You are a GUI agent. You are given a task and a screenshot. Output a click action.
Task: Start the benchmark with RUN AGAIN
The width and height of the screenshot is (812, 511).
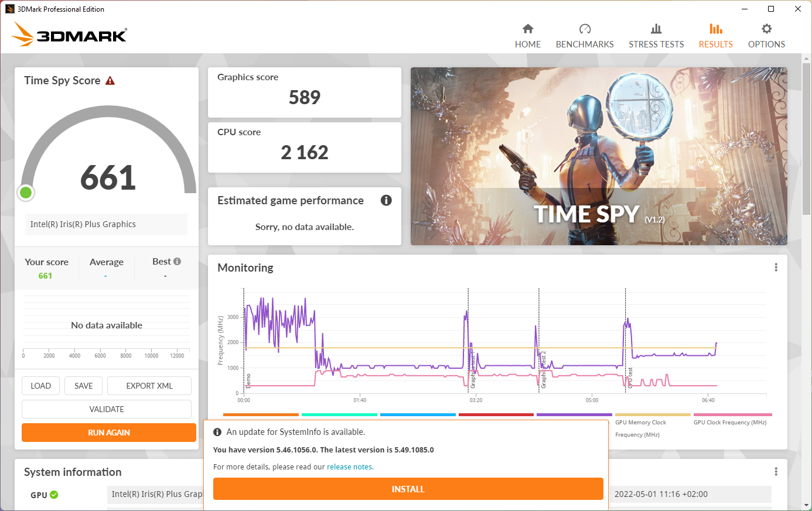pyautogui.click(x=109, y=433)
